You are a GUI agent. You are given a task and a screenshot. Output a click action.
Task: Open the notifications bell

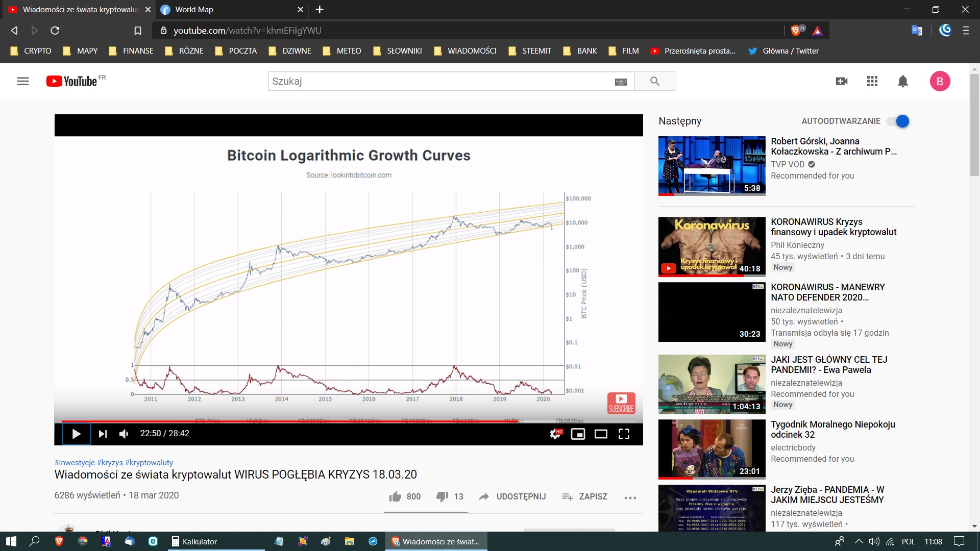(x=903, y=81)
